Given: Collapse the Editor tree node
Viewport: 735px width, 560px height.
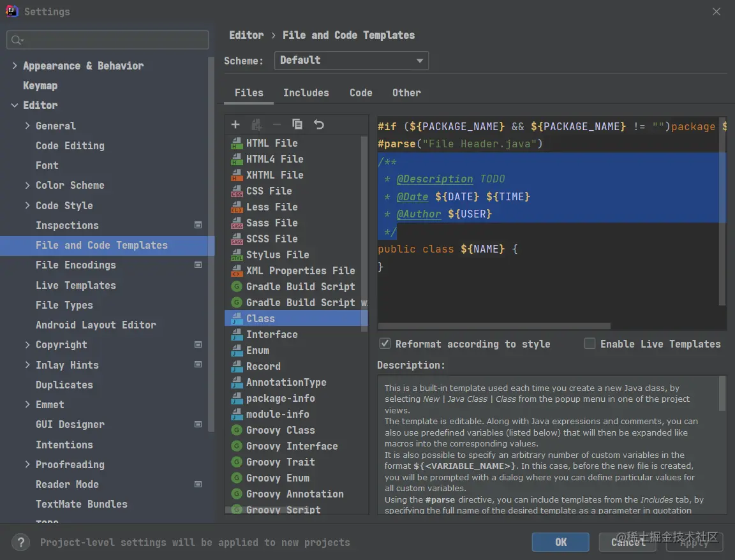Looking at the screenshot, I should click(x=15, y=105).
